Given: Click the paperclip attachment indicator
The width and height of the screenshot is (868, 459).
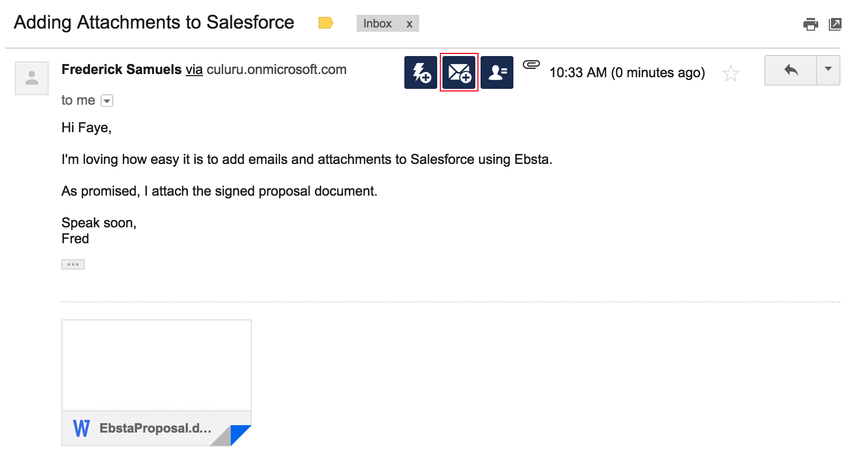Looking at the screenshot, I should coord(531,65).
